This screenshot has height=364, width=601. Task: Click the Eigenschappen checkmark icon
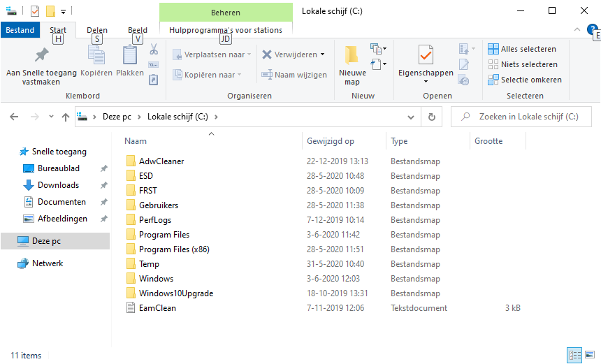point(425,54)
